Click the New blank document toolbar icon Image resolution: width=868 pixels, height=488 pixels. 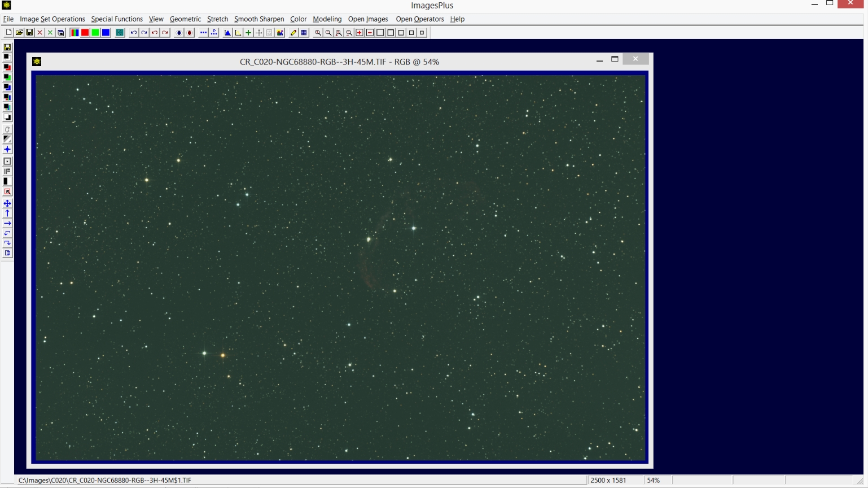(x=8, y=33)
